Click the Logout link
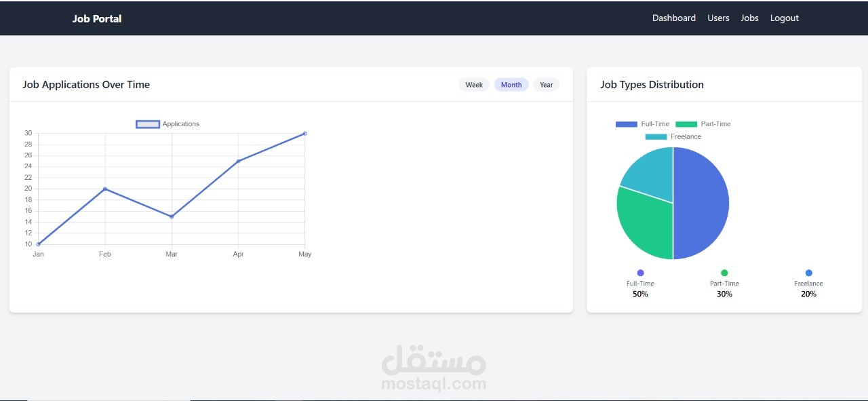 click(x=785, y=18)
